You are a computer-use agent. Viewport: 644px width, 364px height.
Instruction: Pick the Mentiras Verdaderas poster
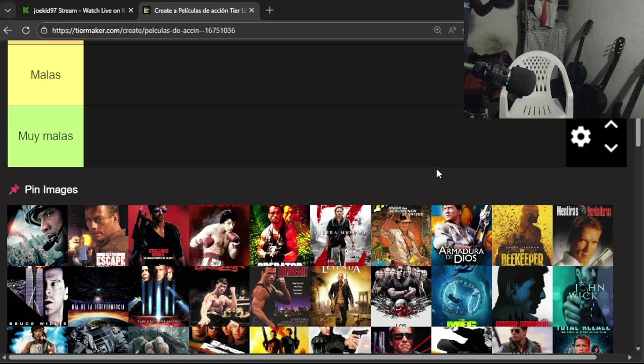(x=583, y=236)
